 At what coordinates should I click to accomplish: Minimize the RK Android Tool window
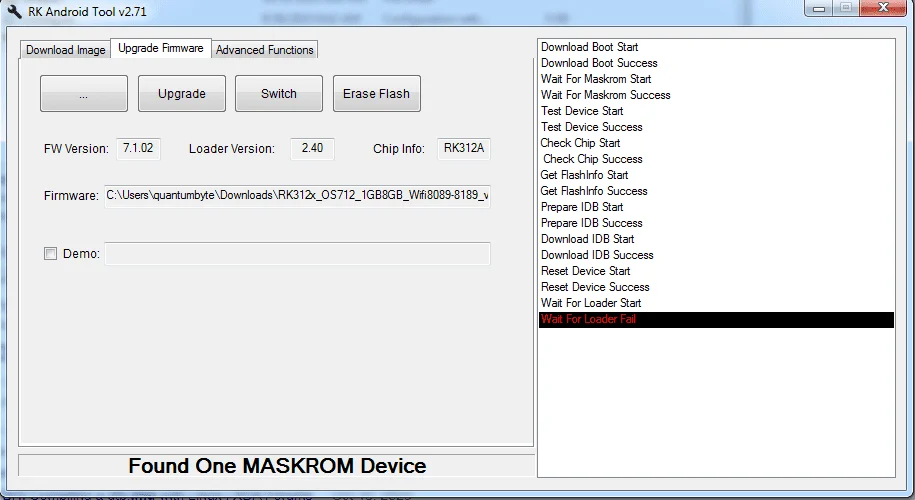coord(819,8)
